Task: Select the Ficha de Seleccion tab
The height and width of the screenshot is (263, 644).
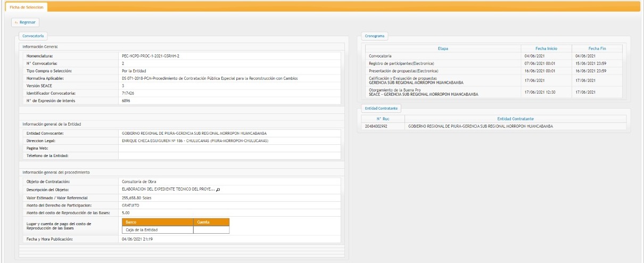Action: pos(26,7)
